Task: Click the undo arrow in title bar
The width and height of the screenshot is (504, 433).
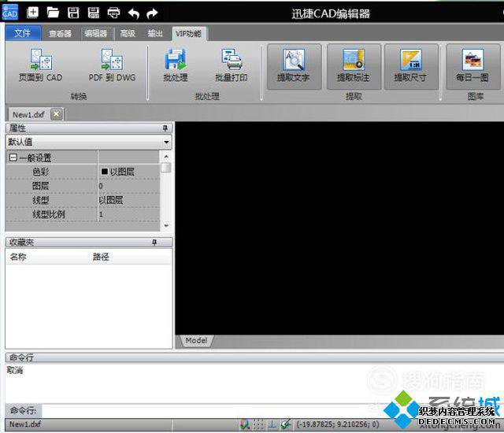Action: tap(134, 13)
